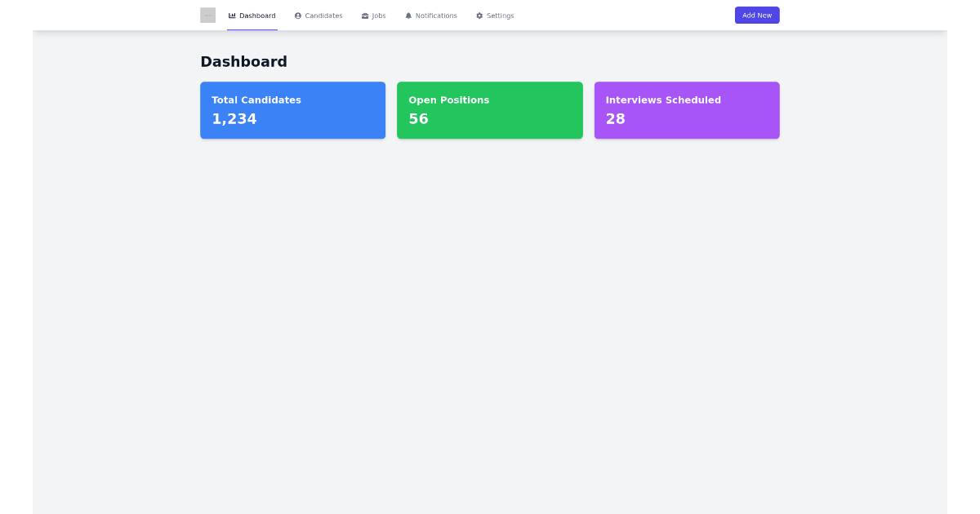The height and width of the screenshot is (514, 980).
Task: Click the green Open Positions card
Action: [490, 110]
